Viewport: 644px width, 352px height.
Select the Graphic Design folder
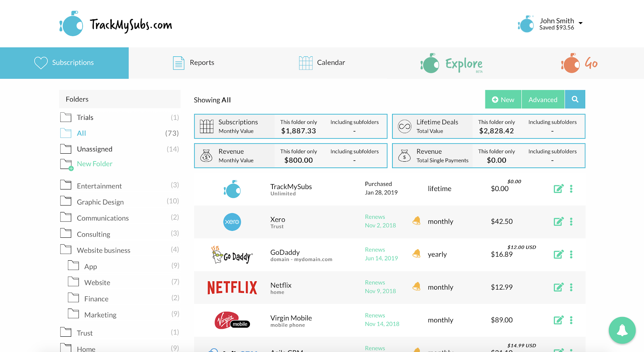pos(100,202)
